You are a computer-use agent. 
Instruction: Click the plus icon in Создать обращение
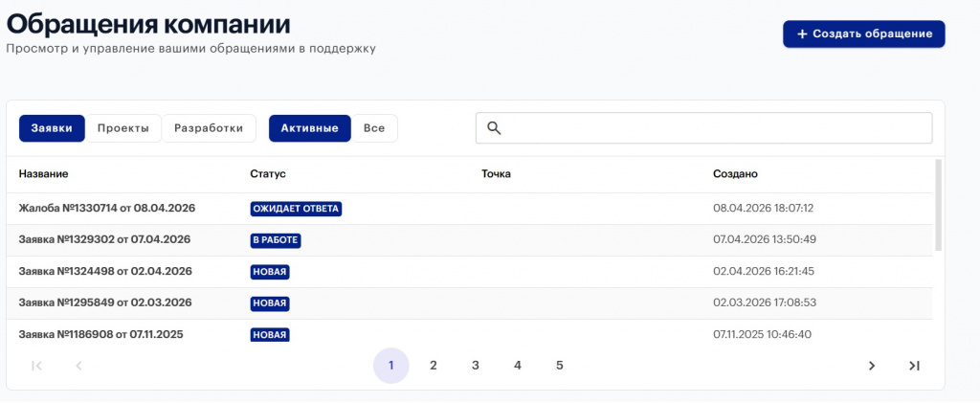click(803, 34)
